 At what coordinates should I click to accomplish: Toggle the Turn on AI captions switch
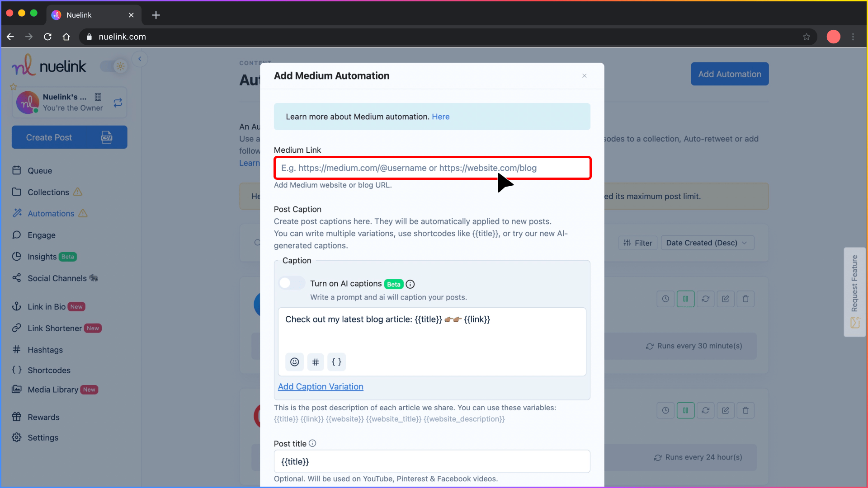click(x=292, y=283)
